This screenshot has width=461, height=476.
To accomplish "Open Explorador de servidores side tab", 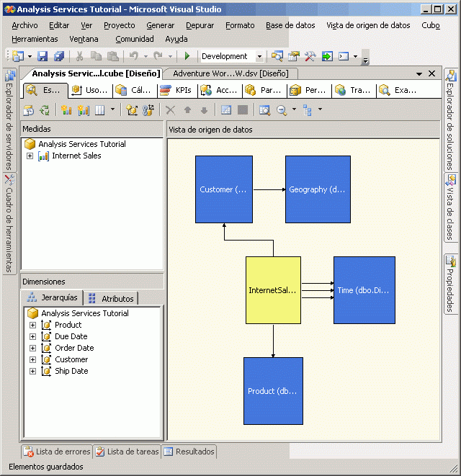I will click(9, 120).
